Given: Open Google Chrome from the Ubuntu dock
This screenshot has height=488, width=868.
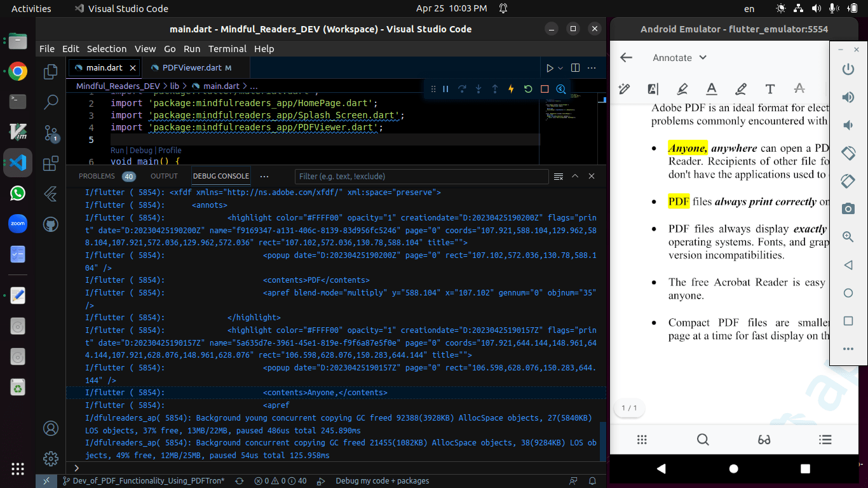Looking at the screenshot, I should [18, 72].
